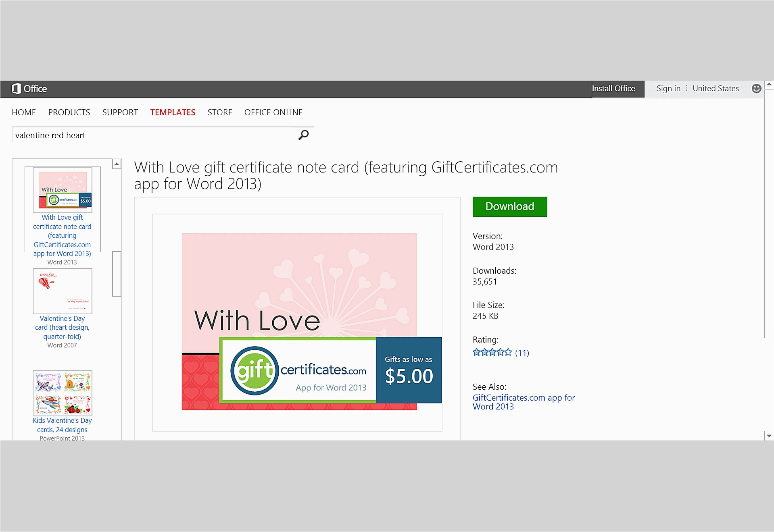The height and width of the screenshot is (532, 774).
Task: Click the template list scroll-up arrow
Action: tap(117, 164)
